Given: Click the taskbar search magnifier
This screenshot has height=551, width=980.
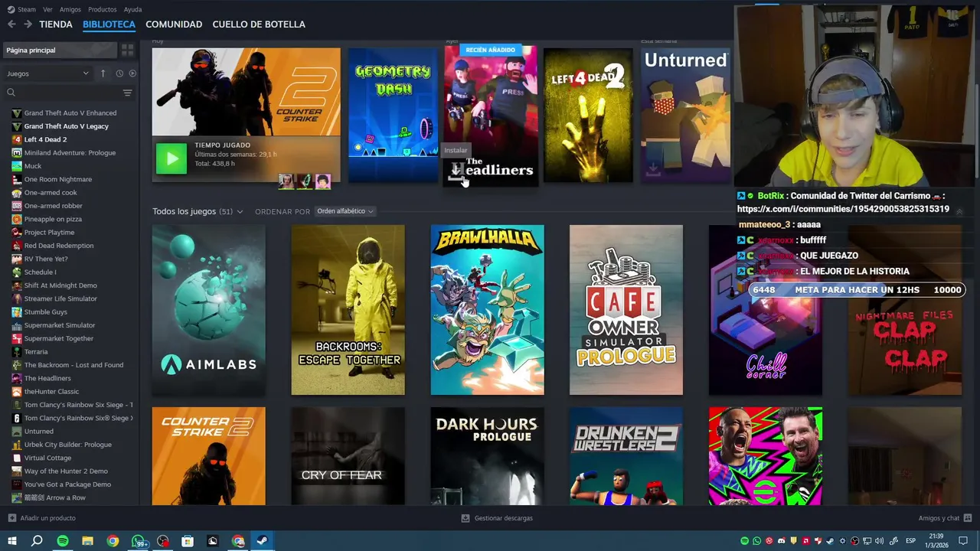Looking at the screenshot, I should 37,541.
